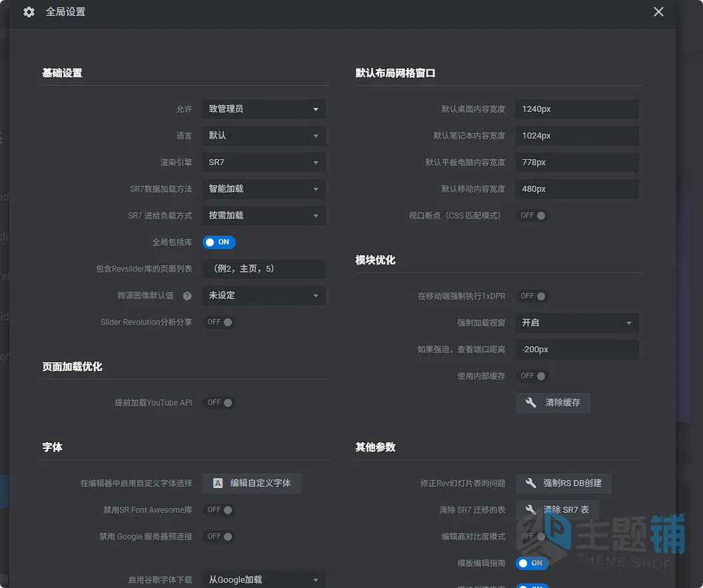
Task: Click the 字体 section heading
Action: (53, 447)
